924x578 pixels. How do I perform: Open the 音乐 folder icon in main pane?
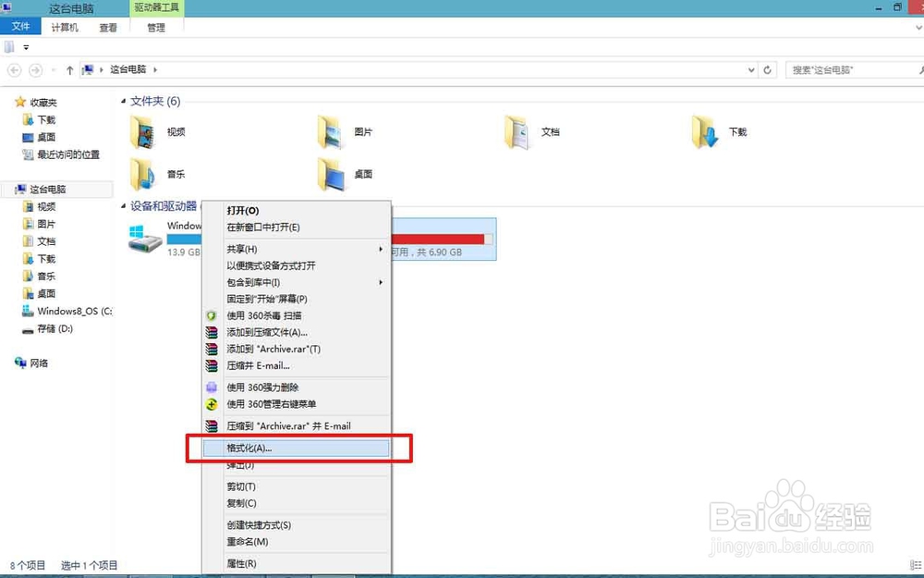coord(142,175)
